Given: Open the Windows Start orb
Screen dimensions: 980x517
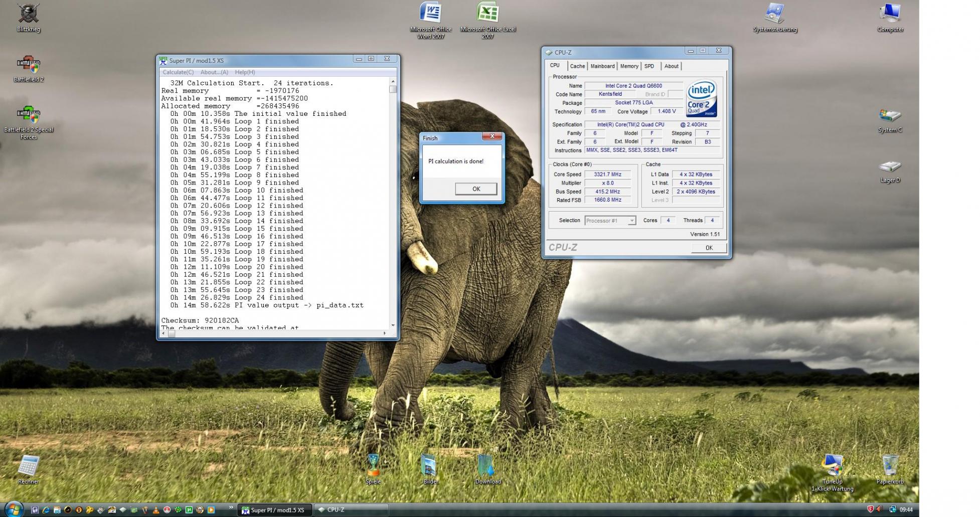Looking at the screenshot, I should click(x=14, y=509).
